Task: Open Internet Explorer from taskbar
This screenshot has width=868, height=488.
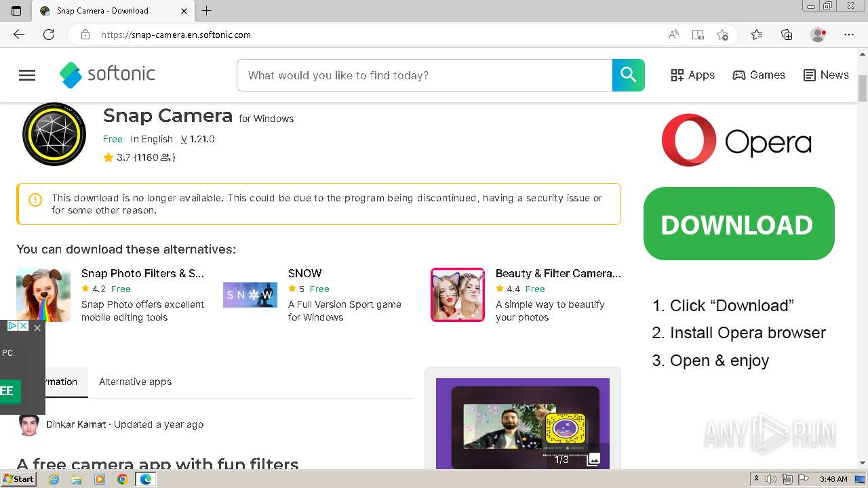Action: [54, 479]
